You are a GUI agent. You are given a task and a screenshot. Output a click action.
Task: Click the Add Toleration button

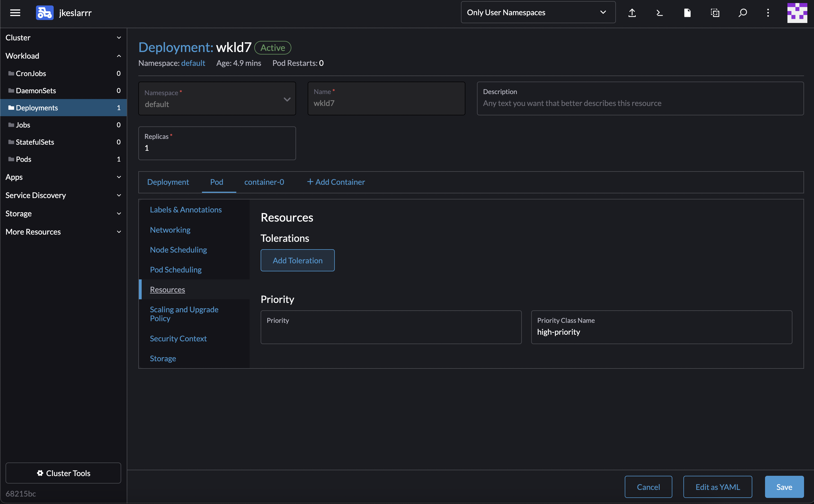pos(297,260)
